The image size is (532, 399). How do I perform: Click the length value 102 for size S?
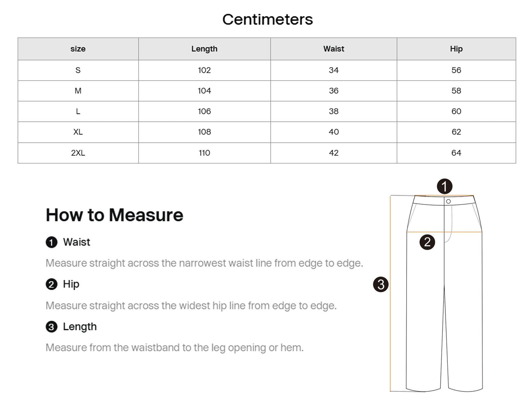tap(204, 70)
